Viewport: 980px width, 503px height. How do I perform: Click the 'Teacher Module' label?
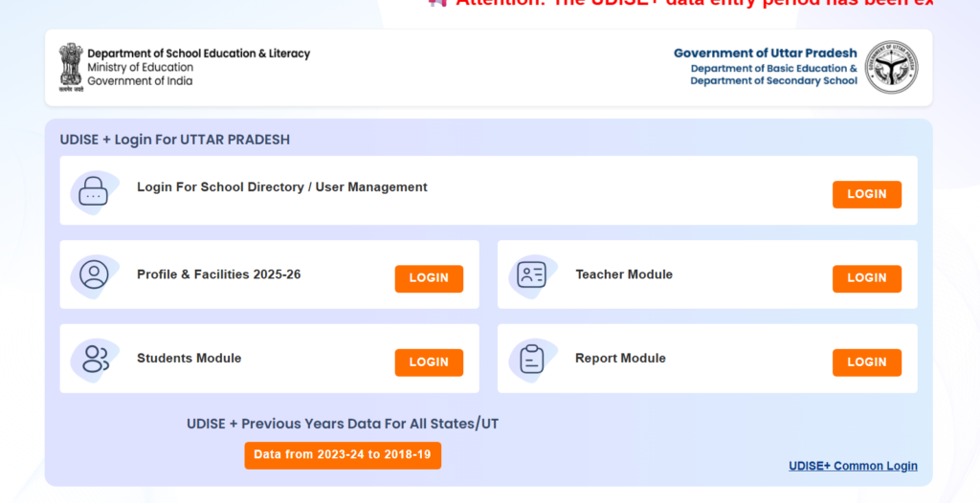pos(624,274)
